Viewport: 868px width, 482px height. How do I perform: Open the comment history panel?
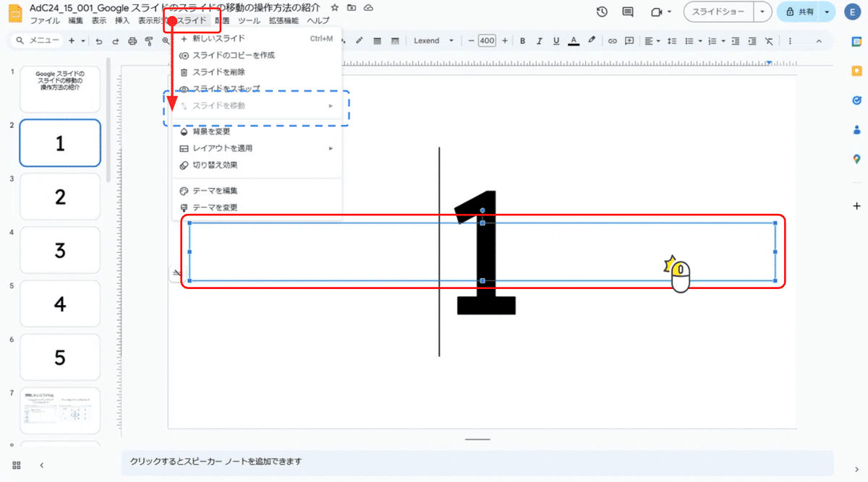626,12
